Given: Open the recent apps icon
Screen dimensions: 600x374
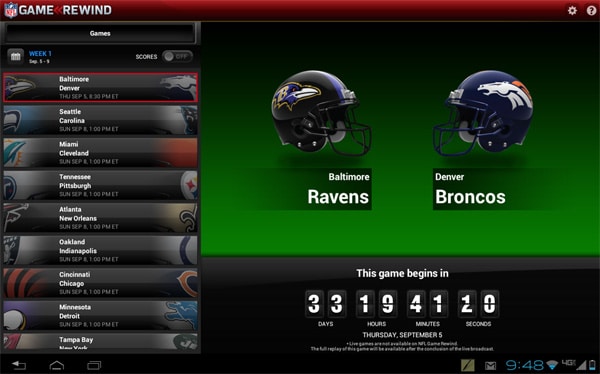Looking at the screenshot, I should 94,365.
